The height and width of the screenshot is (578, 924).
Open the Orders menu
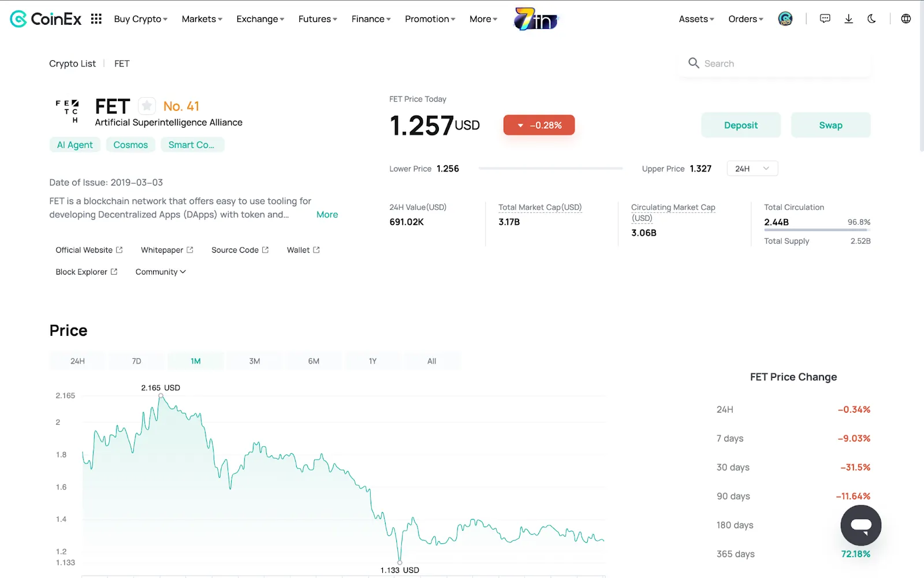point(746,19)
